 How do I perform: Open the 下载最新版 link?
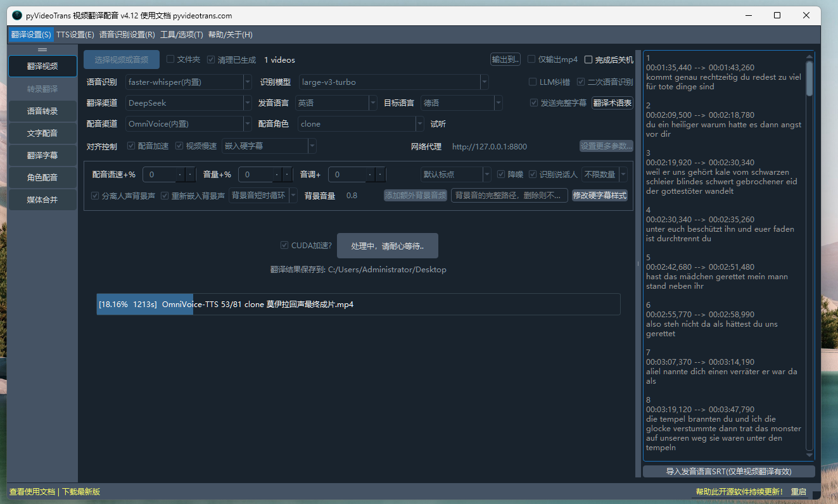(x=81, y=491)
